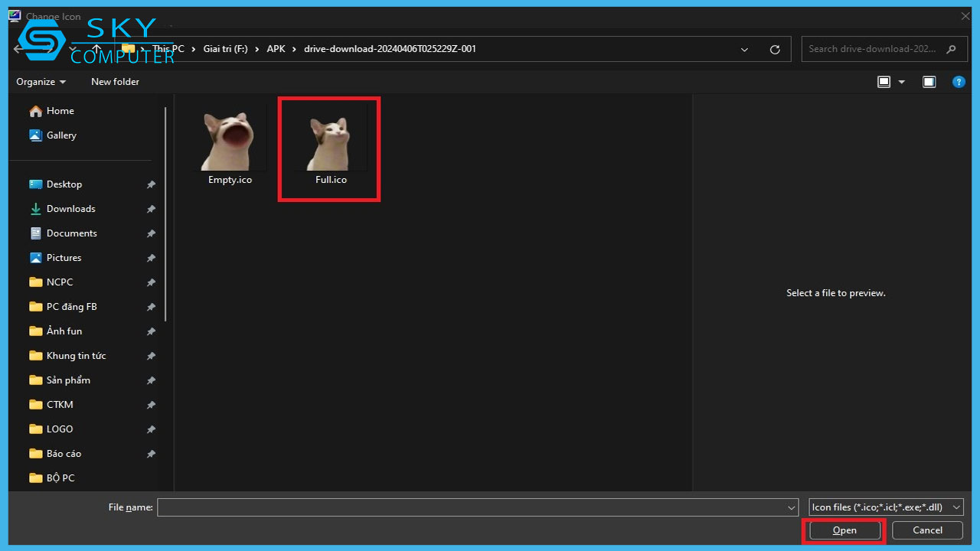The height and width of the screenshot is (551, 980).
Task: Click the APK breadcrumb in the address bar
Action: coord(276,49)
